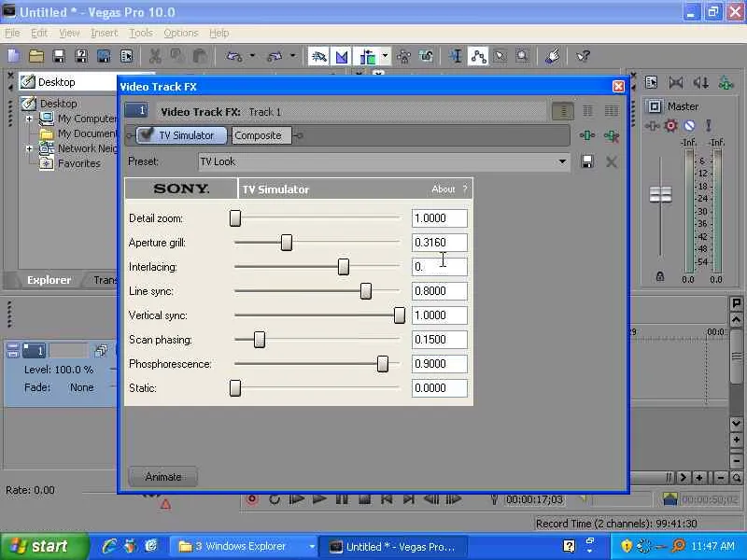The image size is (747, 560).
Task: Click the Detail zoom slider handle
Action: pyautogui.click(x=235, y=218)
